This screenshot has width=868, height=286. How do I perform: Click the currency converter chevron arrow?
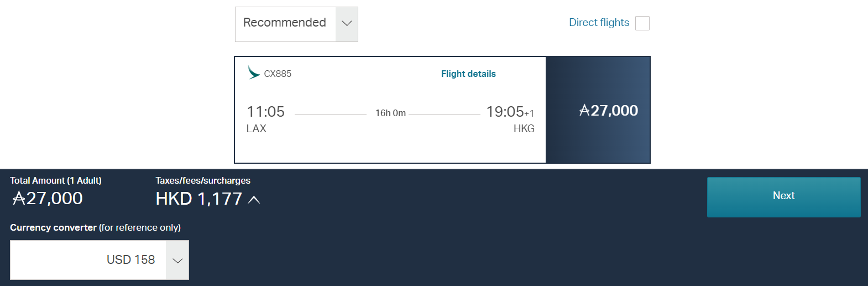[x=177, y=261]
